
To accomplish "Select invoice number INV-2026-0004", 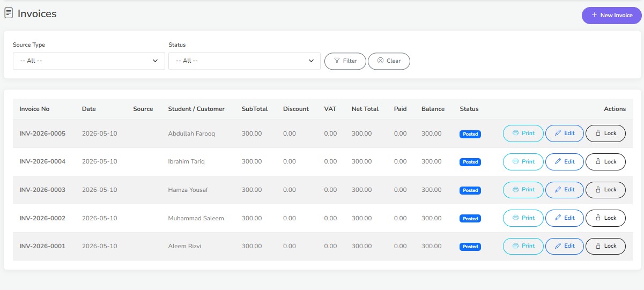I will [42, 161].
